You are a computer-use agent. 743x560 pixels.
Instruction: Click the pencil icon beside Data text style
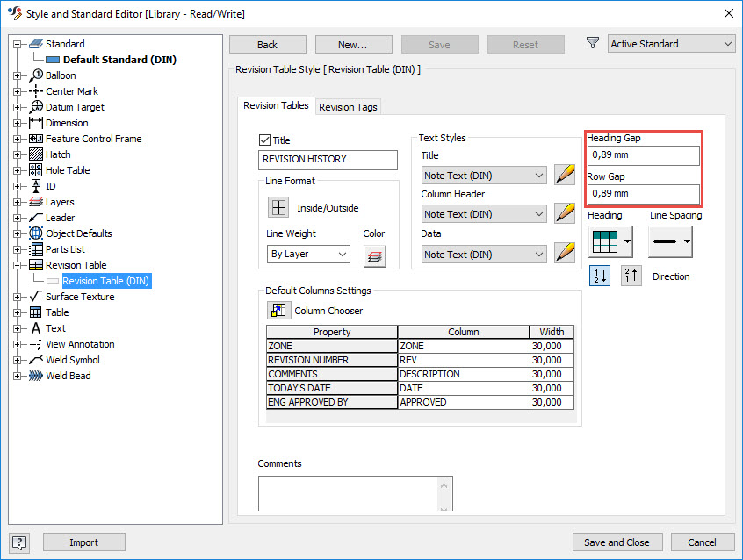pos(565,254)
